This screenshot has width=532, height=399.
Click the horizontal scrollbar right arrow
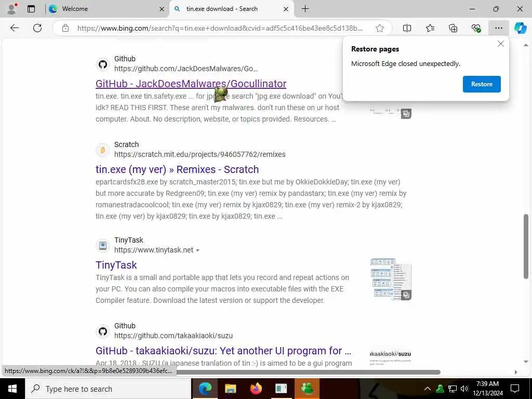tap(516, 372)
